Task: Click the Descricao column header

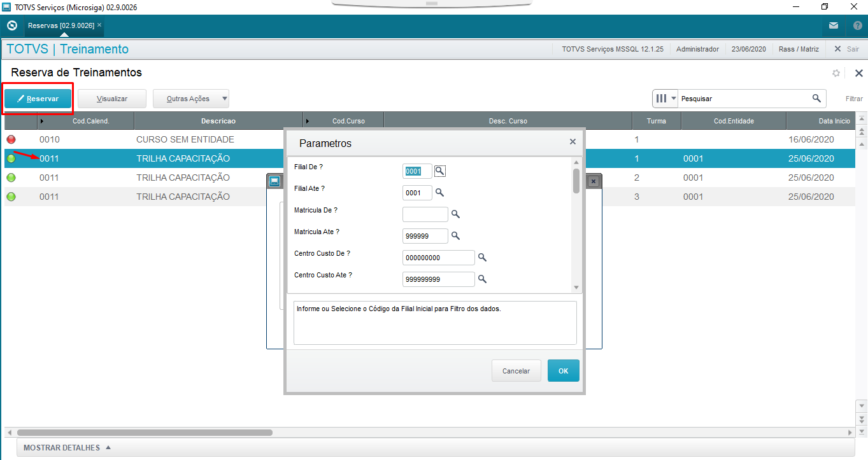Action: coord(218,121)
